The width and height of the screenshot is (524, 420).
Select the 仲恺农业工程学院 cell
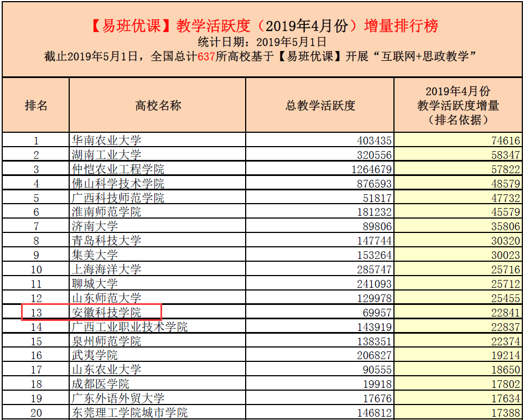coord(118,169)
